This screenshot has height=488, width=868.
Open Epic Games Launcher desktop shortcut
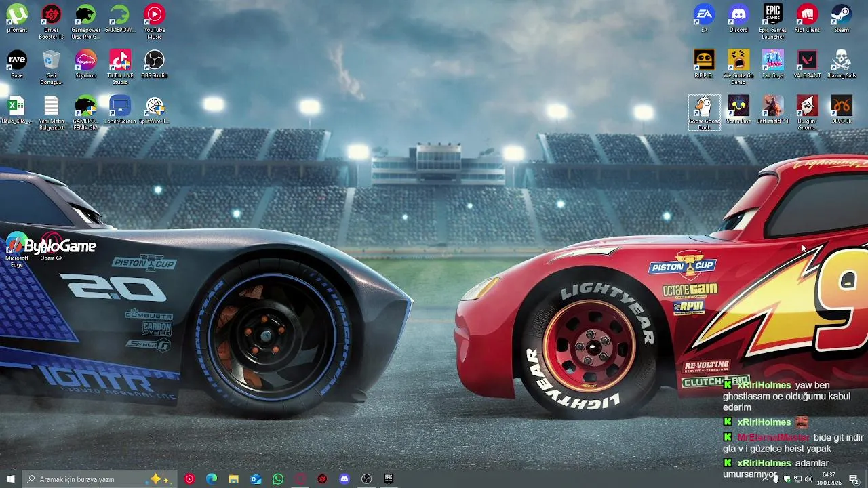pos(773,22)
